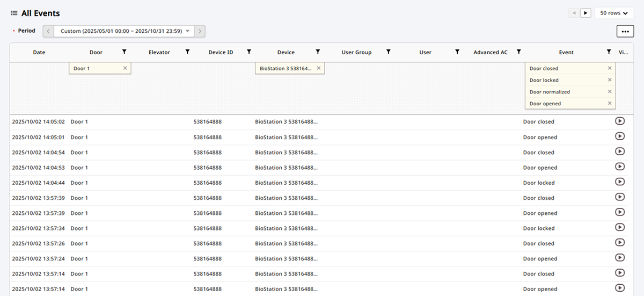Remove the Door 1 filter tag
The image size is (644, 296).
(125, 68)
